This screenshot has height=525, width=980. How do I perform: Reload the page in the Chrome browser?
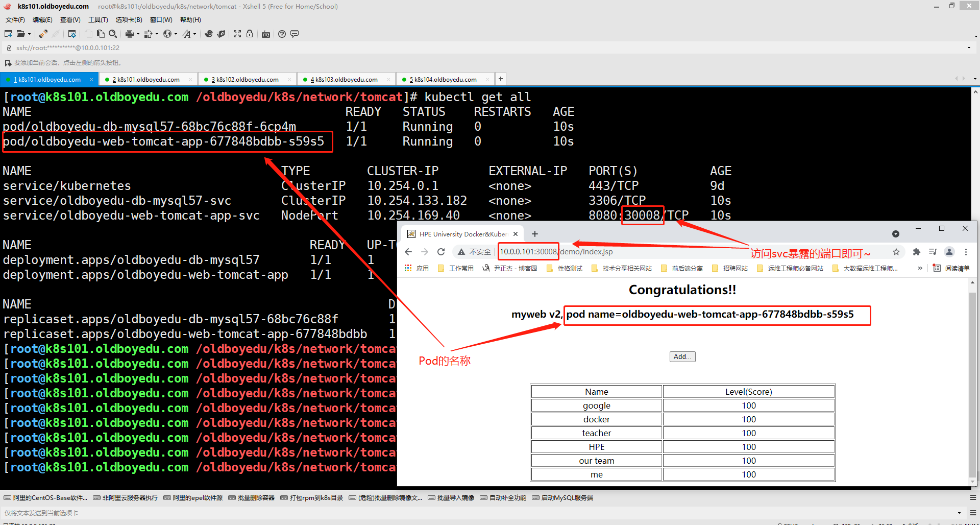tap(441, 252)
